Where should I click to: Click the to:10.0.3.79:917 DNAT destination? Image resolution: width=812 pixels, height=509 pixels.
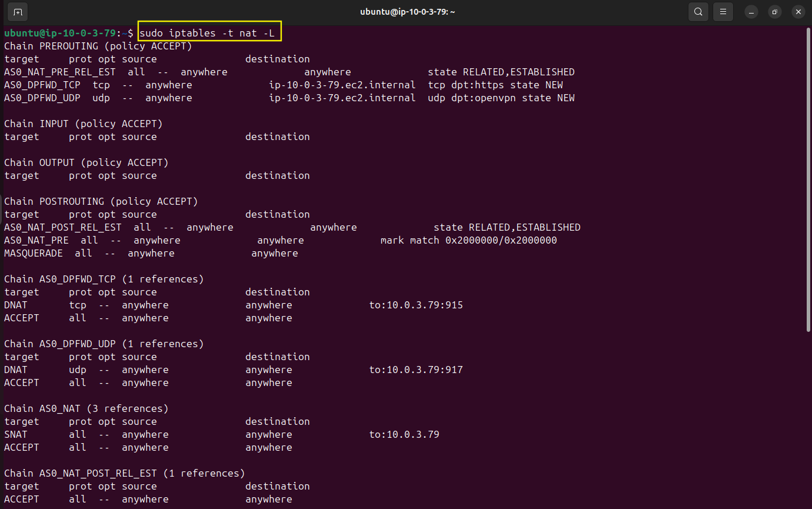pyautogui.click(x=415, y=370)
